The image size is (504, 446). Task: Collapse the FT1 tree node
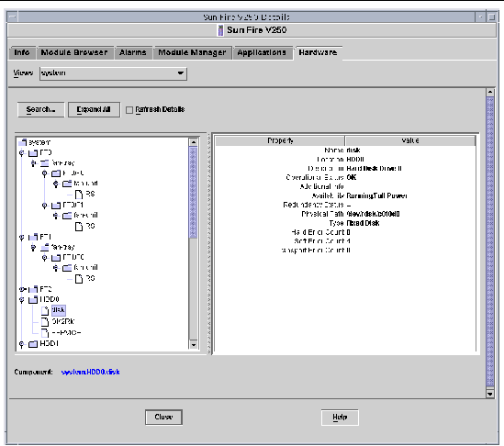[x=21, y=238]
